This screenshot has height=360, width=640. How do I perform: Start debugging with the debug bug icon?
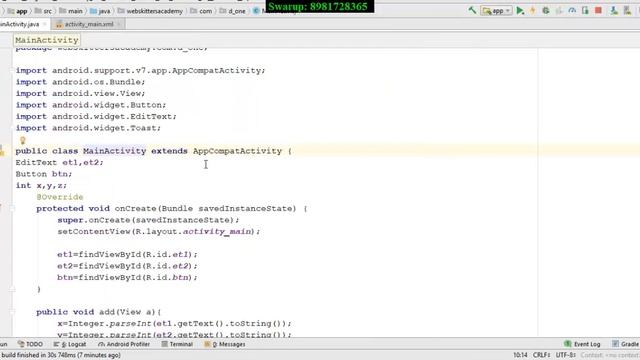click(x=546, y=11)
